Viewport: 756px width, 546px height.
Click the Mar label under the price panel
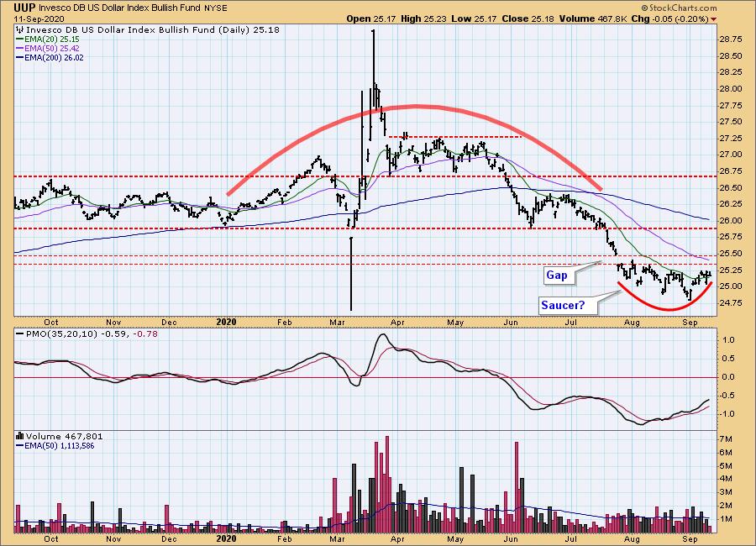[337, 323]
